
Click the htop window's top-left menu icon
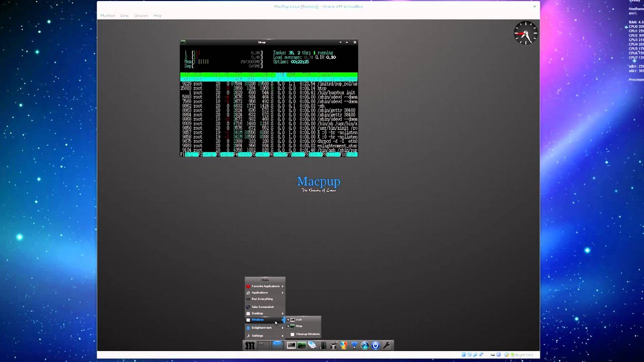pyautogui.click(x=183, y=42)
